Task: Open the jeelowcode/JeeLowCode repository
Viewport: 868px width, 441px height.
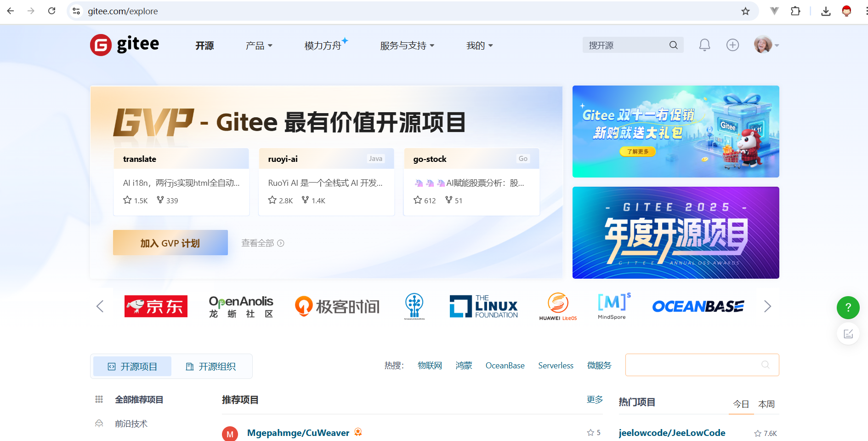Action: [672, 433]
